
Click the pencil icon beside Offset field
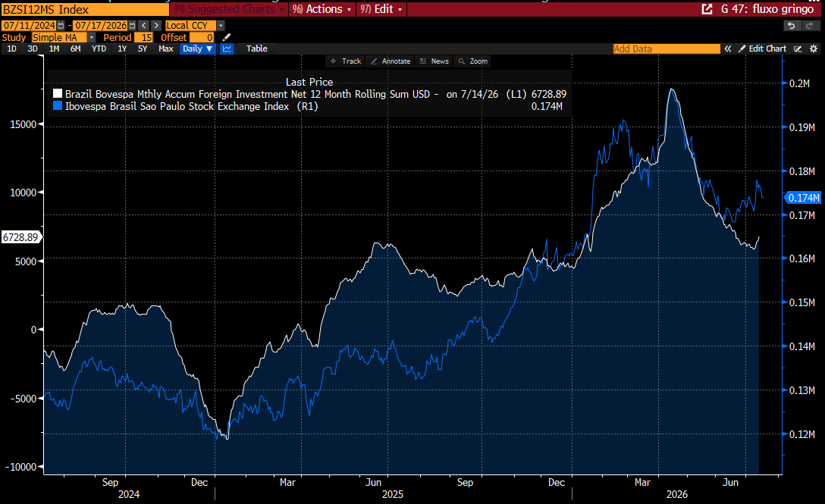coord(226,37)
